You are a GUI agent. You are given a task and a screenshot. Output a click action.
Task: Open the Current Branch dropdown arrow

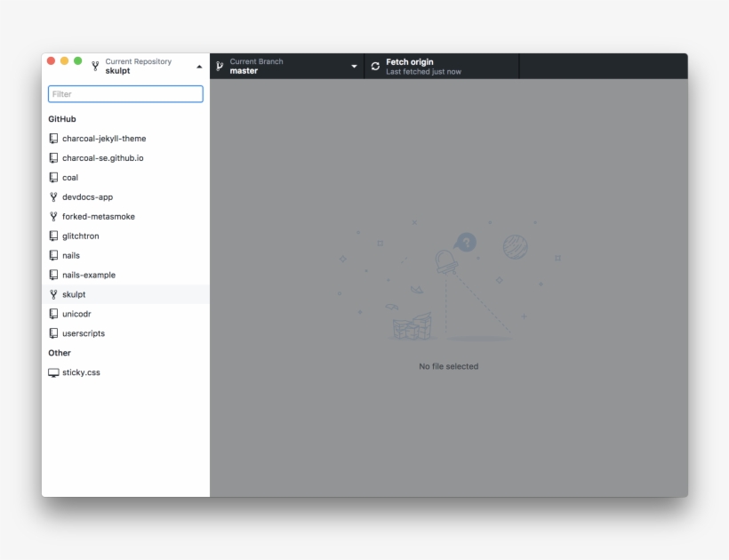pos(354,67)
